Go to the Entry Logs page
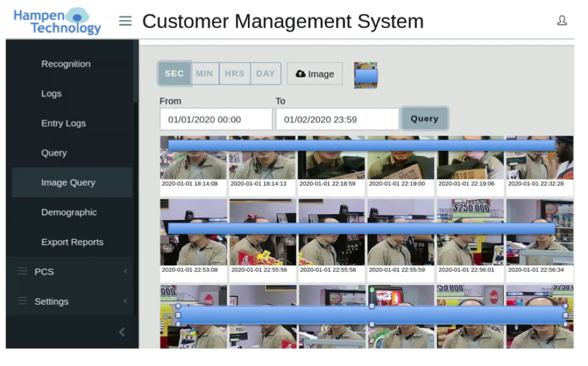588x366 pixels. tap(63, 123)
